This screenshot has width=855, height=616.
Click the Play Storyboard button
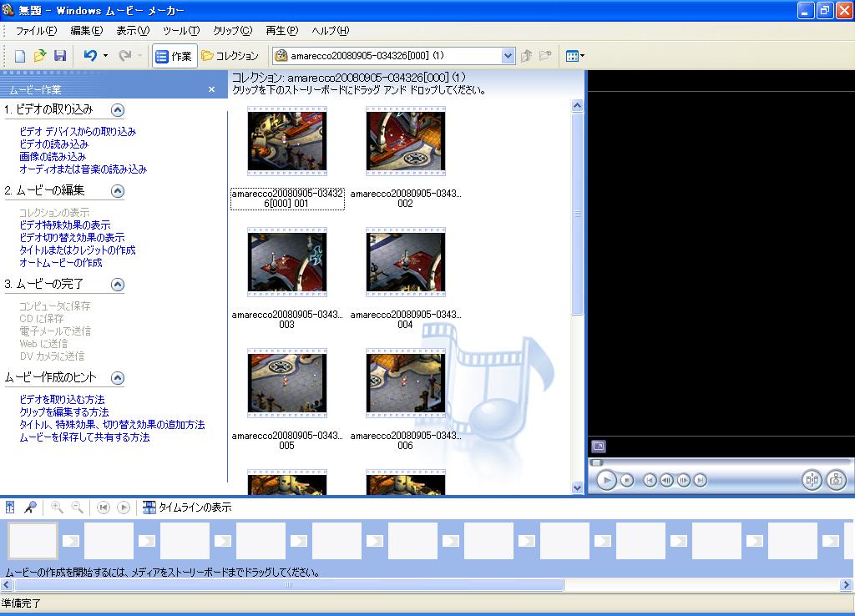click(124, 507)
